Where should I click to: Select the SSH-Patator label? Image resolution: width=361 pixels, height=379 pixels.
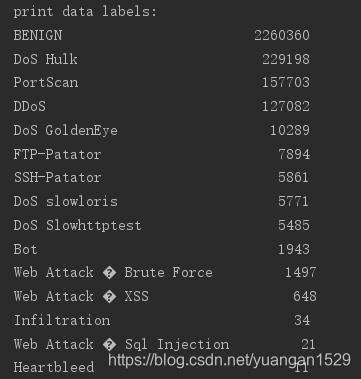(57, 177)
